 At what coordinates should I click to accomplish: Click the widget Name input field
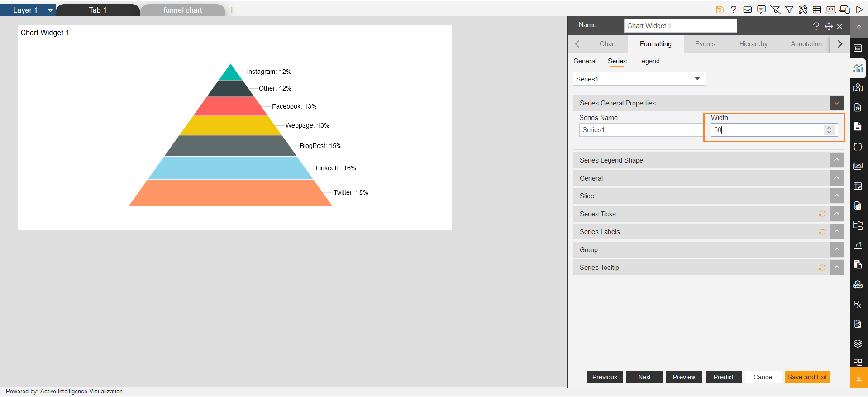680,26
